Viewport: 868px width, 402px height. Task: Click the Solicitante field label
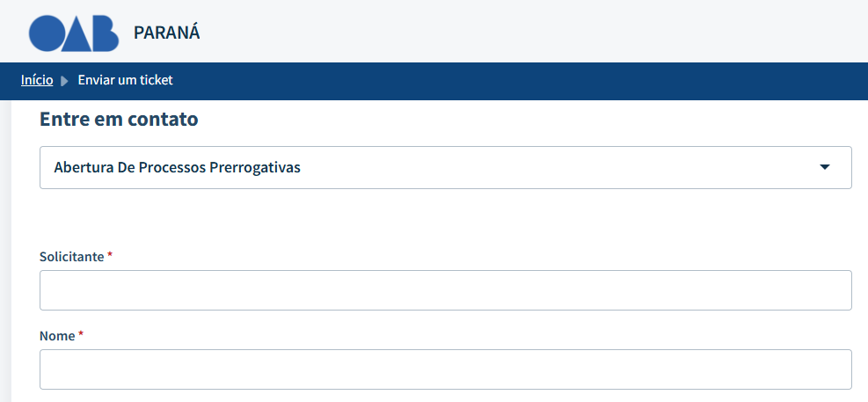(72, 256)
